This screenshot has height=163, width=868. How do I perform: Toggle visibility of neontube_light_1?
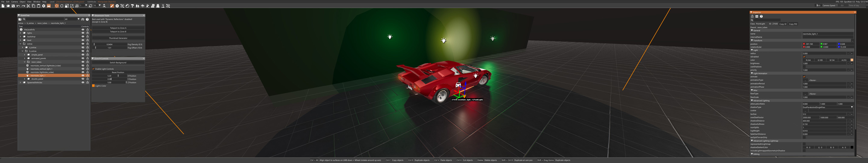pos(83,75)
